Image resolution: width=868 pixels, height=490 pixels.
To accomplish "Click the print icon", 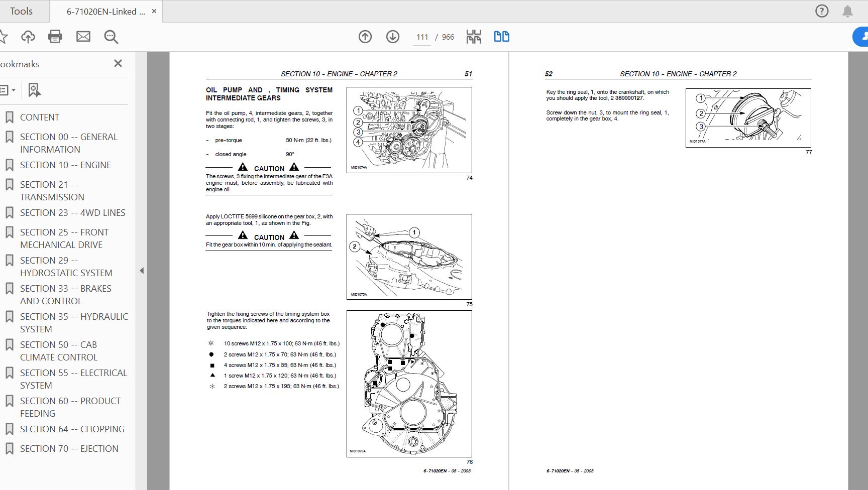I will click(x=55, y=37).
